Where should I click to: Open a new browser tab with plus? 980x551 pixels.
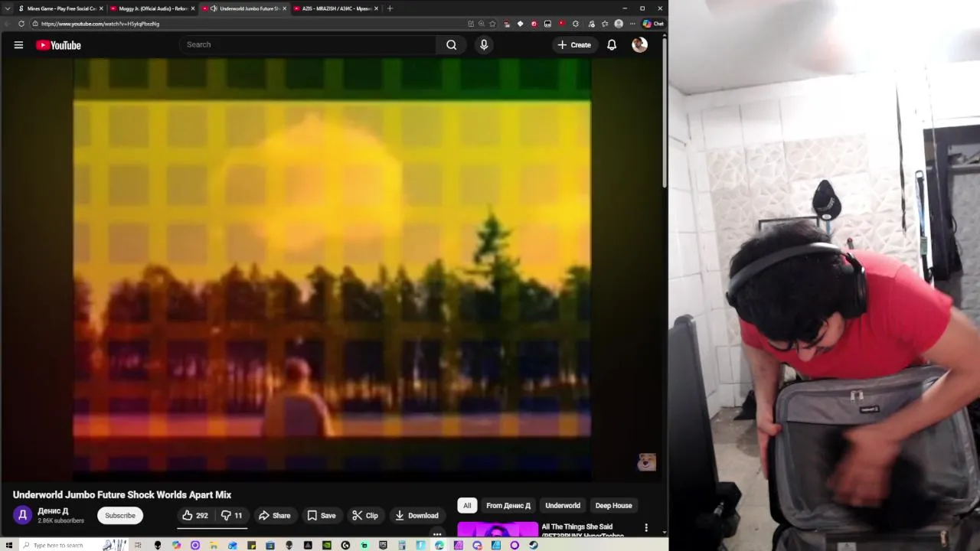(390, 8)
